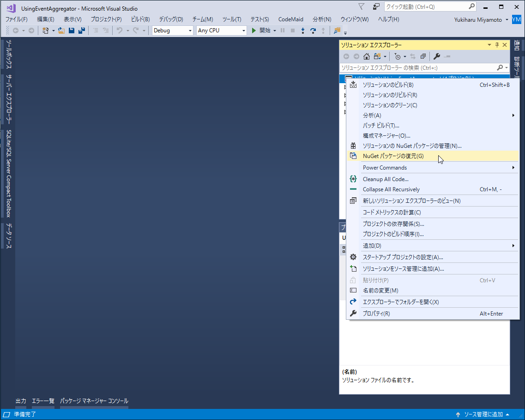The height and width of the screenshot is (420, 525).
Task: Open the ツールボックス side tab
Action: [x=9, y=55]
